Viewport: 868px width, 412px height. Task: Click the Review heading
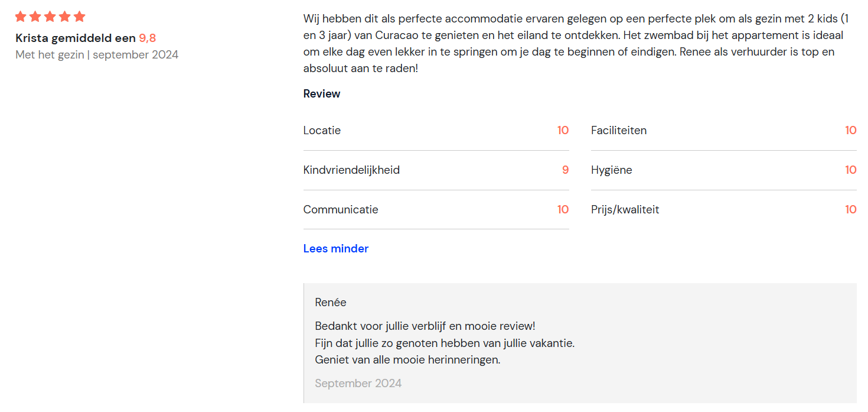click(322, 94)
